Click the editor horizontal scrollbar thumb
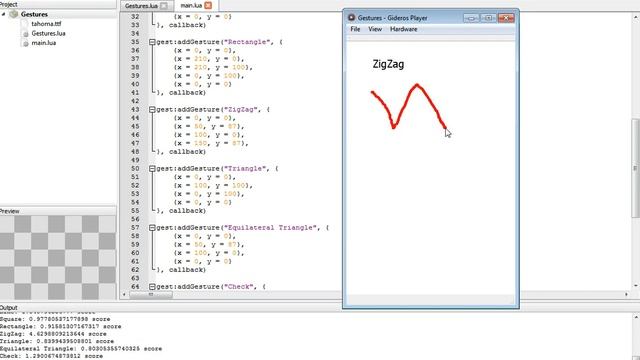The width and height of the screenshot is (640, 360). 151,294
